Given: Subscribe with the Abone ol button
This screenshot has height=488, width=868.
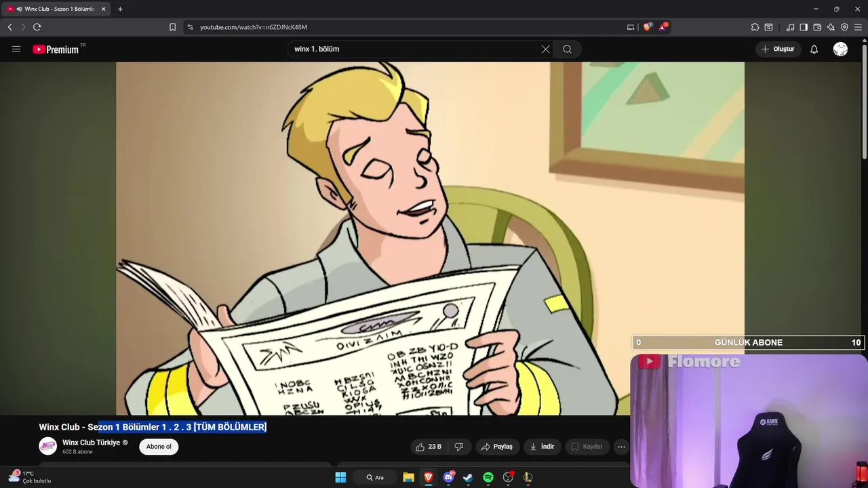Looking at the screenshot, I should pos(159,447).
